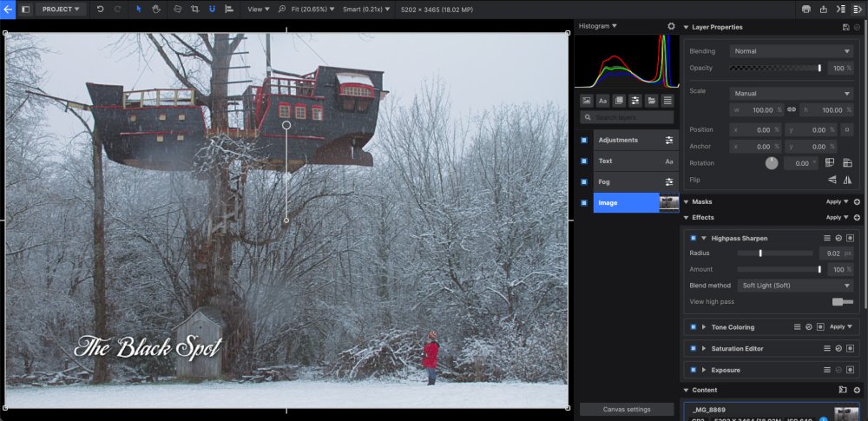Open the Blend method dropdown
Screen dimensions: 868x421
795,285
